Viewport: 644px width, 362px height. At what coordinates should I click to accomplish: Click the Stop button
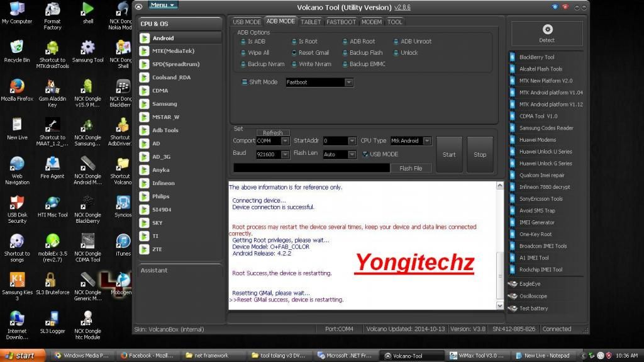pyautogui.click(x=480, y=154)
